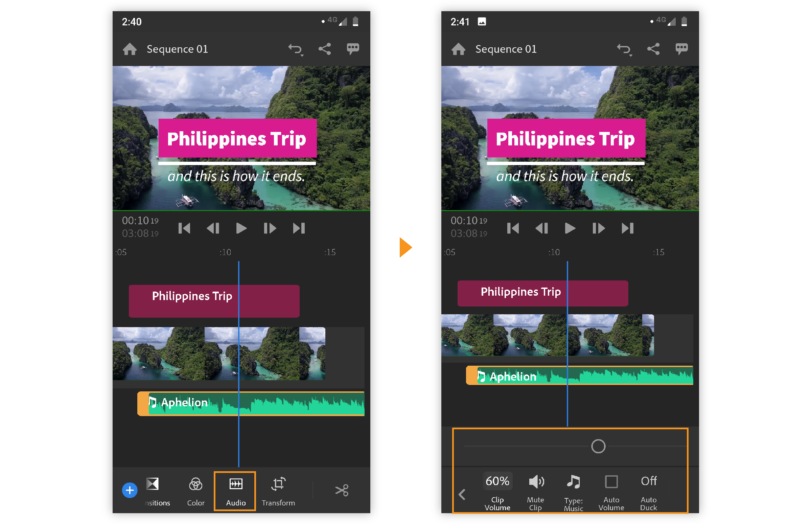
Task: Tap the 60% Clip Volume button
Action: point(497,481)
